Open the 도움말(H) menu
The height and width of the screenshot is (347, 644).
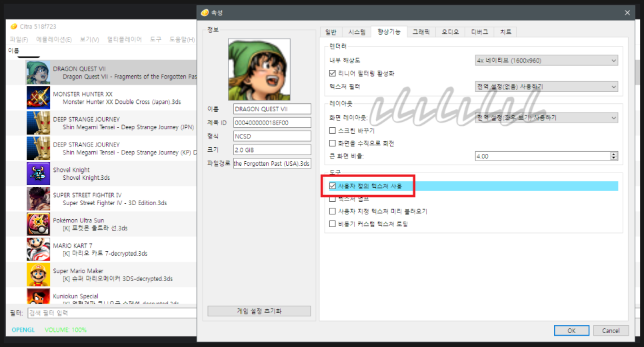click(182, 39)
